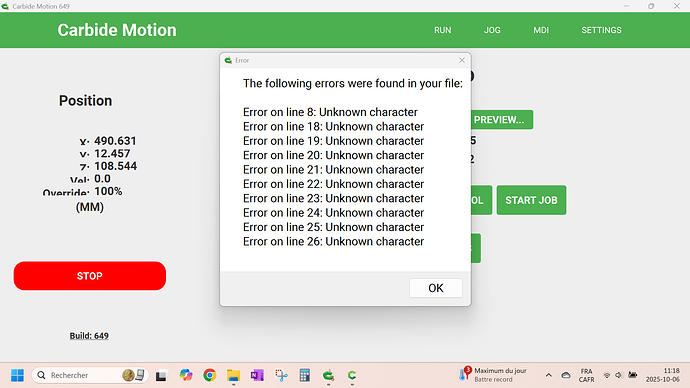Click the Carbide Motion title bar icon
690x388 pixels.
click(x=5, y=6)
